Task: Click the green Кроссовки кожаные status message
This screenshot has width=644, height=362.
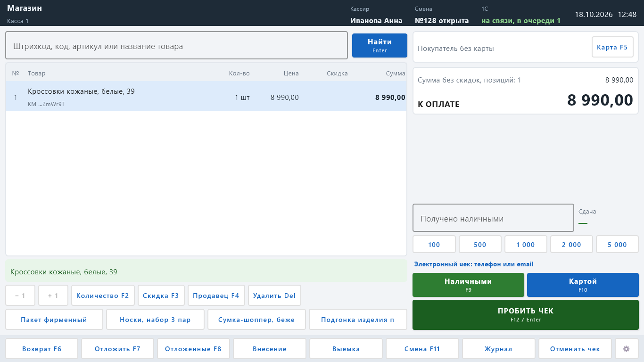Action: pyautogui.click(x=206, y=271)
